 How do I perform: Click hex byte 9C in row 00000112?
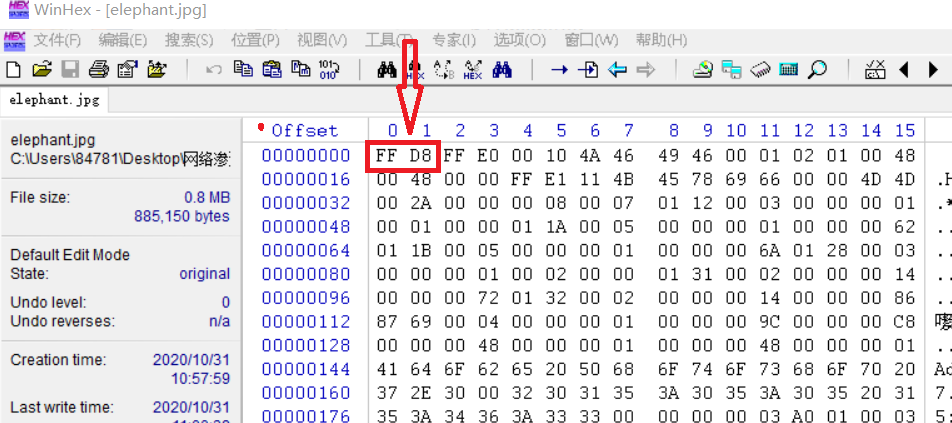point(769,322)
